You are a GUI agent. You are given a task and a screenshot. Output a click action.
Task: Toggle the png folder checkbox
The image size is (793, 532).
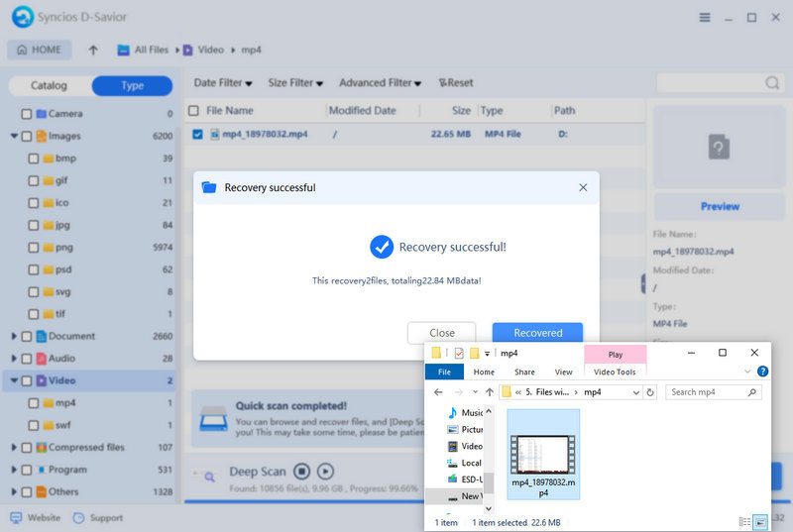pos(34,247)
